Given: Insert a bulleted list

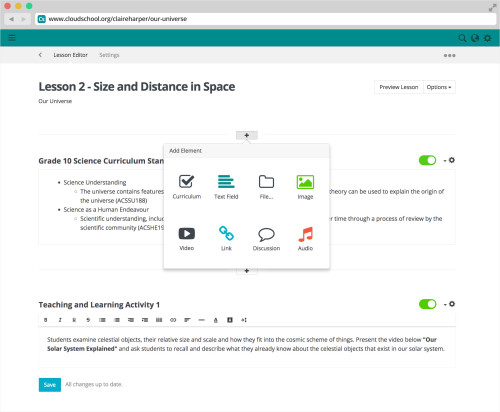Looking at the screenshot, I should (x=102, y=320).
